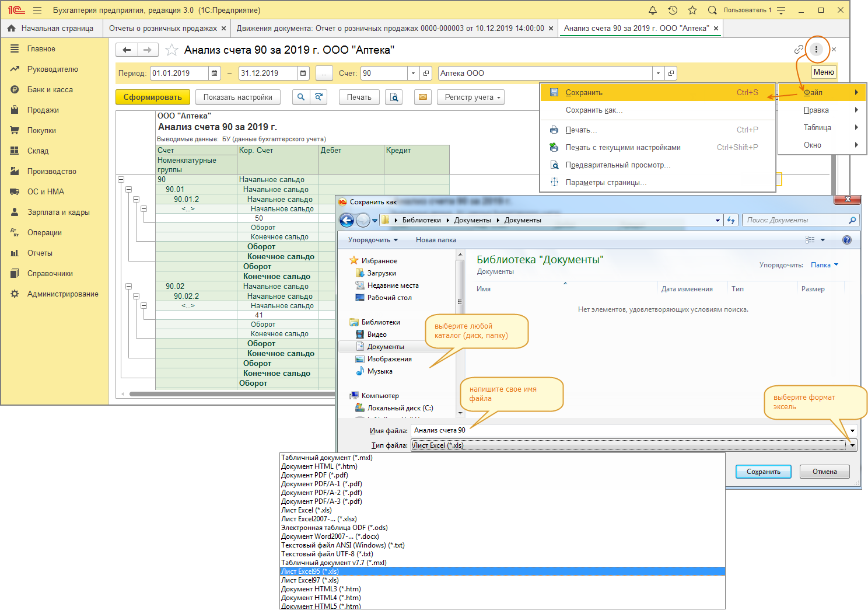Open the notifications bell icon
The height and width of the screenshot is (610, 868).
click(653, 10)
